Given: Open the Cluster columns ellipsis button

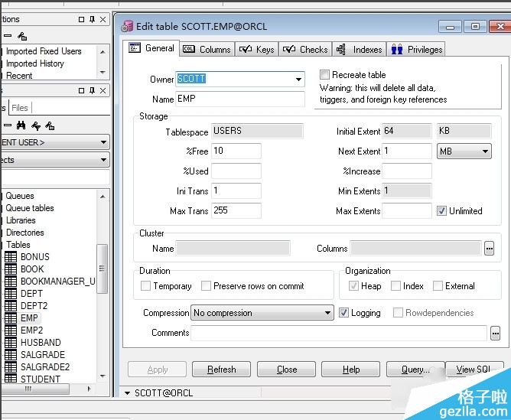Looking at the screenshot, I should (489, 249).
